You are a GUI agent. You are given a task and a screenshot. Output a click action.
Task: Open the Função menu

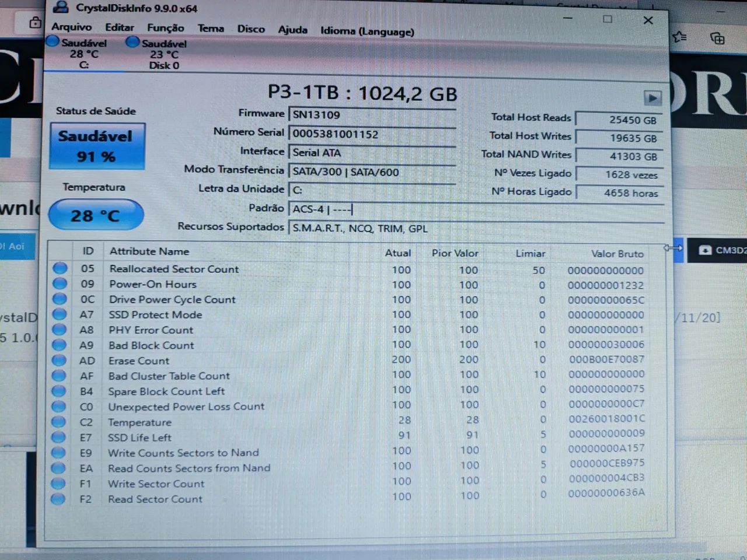165,28
